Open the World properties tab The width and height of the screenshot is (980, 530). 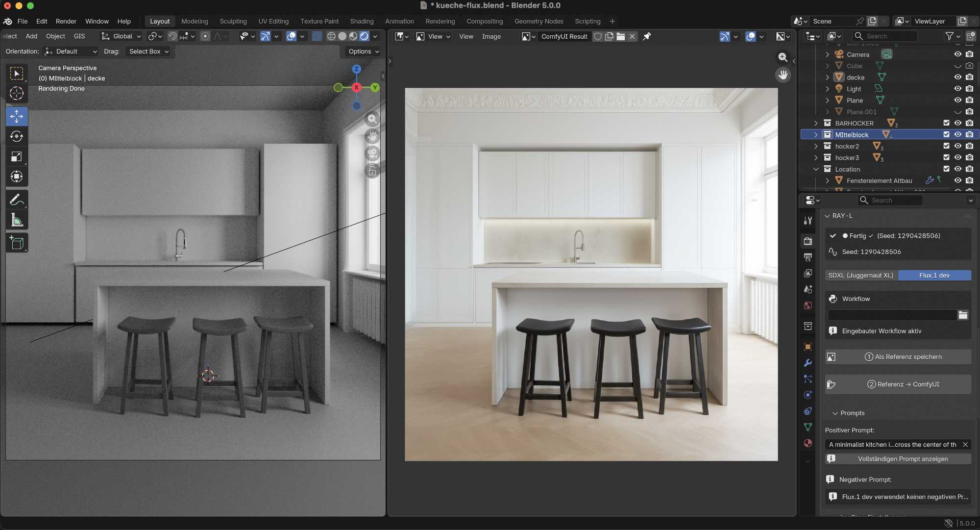808,305
